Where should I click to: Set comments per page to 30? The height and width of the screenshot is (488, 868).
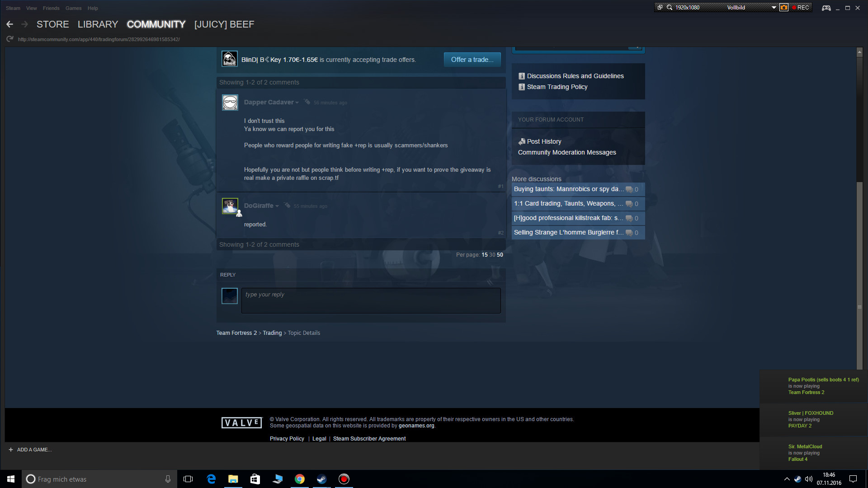tap(492, 255)
